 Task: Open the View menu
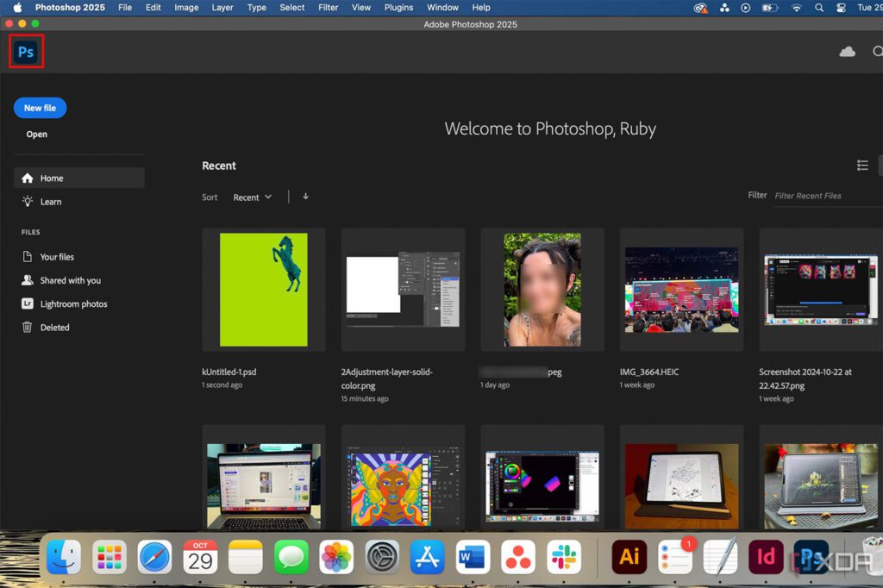(361, 7)
